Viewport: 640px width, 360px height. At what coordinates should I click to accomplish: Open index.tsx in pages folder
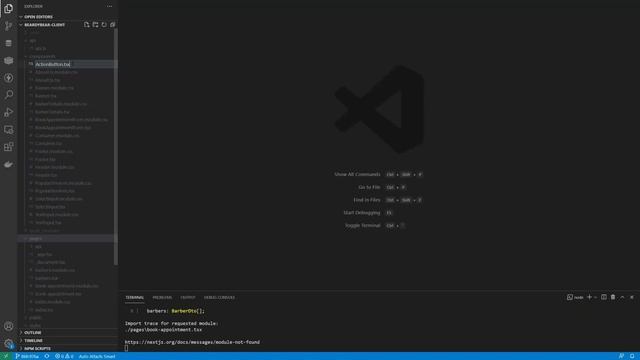(44, 310)
